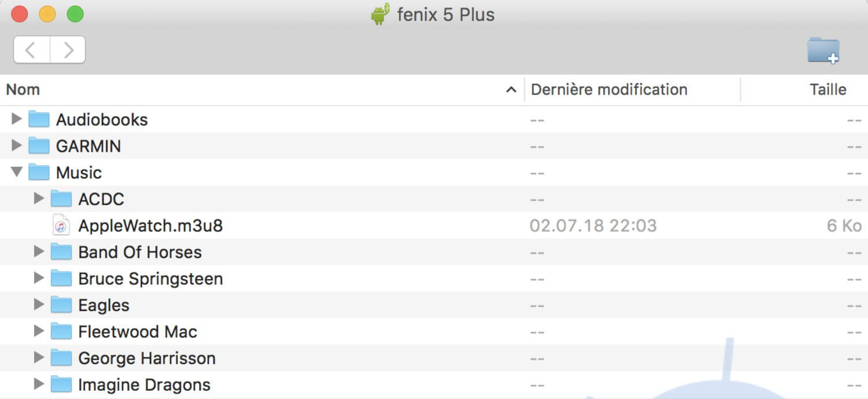The width and height of the screenshot is (868, 399).
Task: Select the Fleetwood Mac name
Action: coord(138,332)
